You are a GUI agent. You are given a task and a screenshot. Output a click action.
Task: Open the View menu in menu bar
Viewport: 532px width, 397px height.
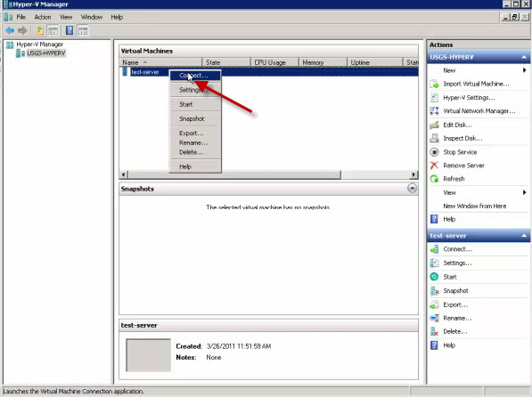click(x=66, y=17)
